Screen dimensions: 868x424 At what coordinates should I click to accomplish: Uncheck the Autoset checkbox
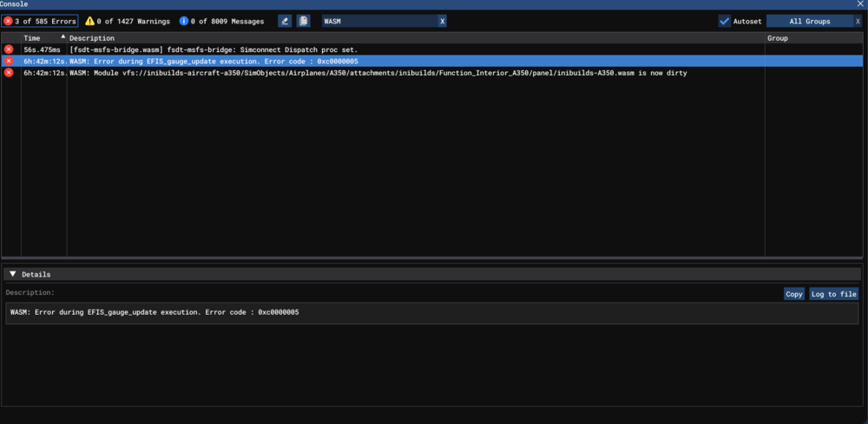725,21
